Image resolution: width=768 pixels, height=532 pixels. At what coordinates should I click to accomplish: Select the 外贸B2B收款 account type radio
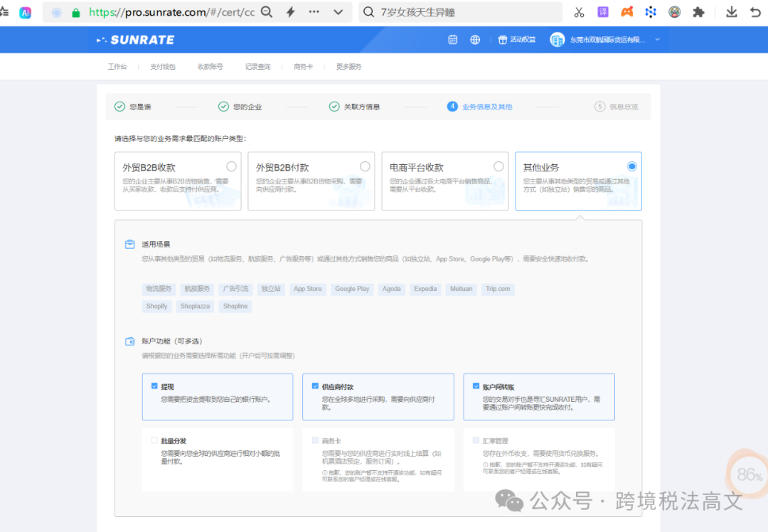click(231, 166)
